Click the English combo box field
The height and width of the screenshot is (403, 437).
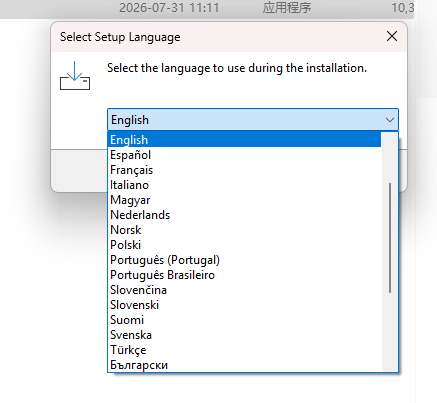click(x=253, y=119)
